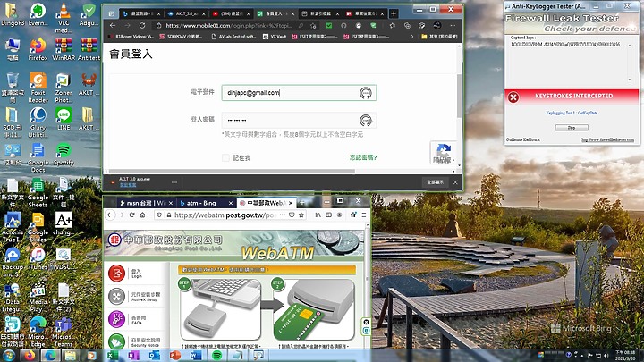Open iTunes desktop icon

[38, 258]
